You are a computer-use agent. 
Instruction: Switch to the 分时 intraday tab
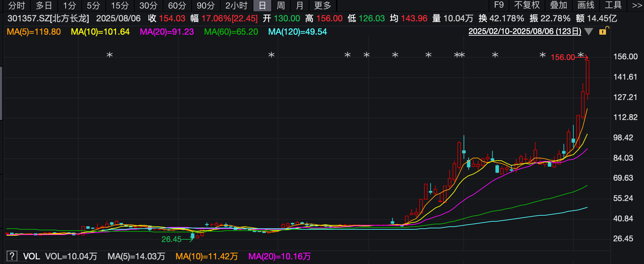coord(16,5)
